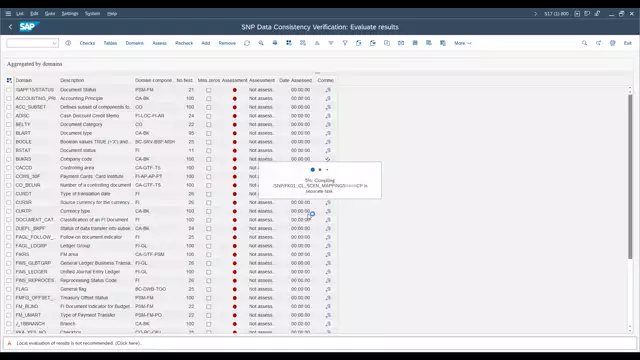The width and height of the screenshot is (640, 360).
Task: Open the System menu
Action: point(92,13)
